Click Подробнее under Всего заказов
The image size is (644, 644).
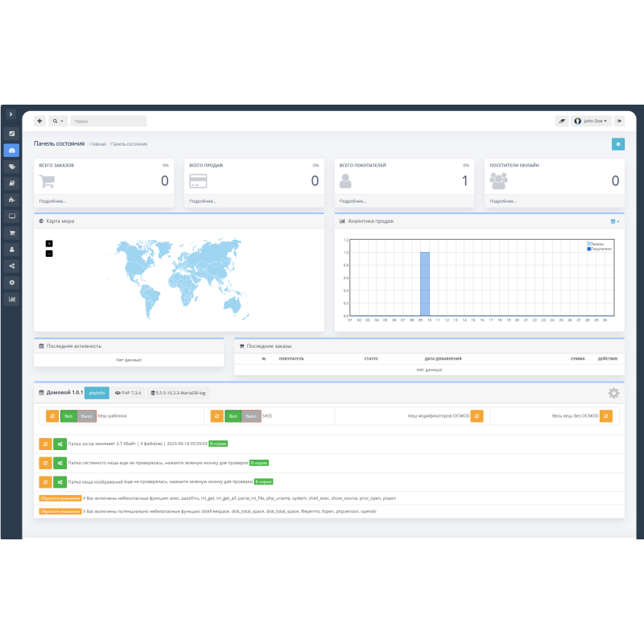coord(52,201)
